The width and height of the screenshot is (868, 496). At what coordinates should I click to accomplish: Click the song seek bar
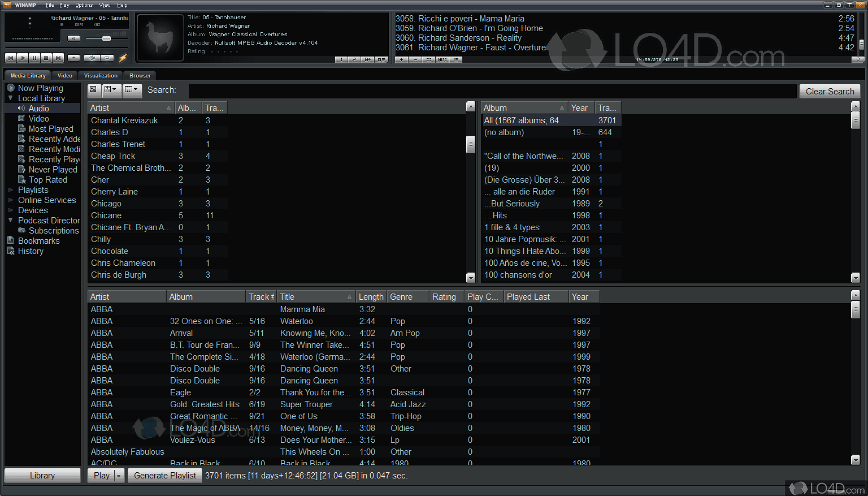point(67,48)
